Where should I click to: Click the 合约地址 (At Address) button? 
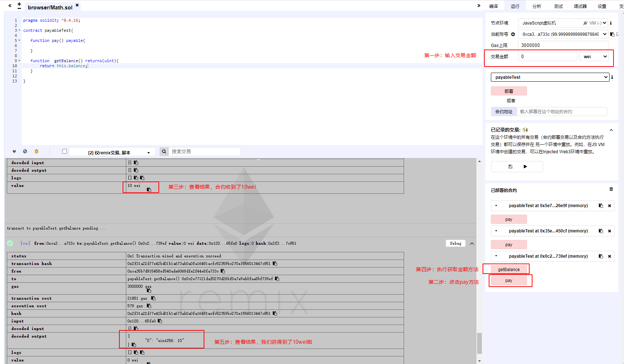(504, 112)
